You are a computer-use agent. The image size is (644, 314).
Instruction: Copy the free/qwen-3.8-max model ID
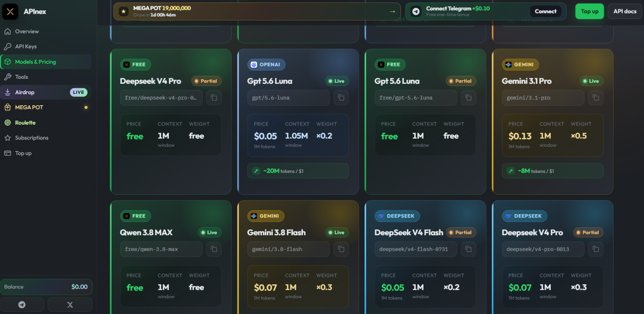pos(214,249)
